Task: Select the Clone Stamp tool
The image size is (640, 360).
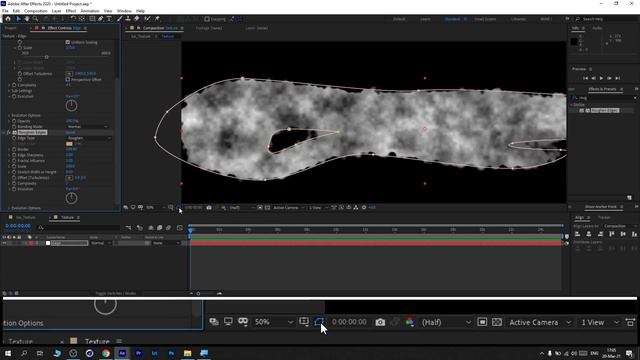Action: tap(128, 19)
